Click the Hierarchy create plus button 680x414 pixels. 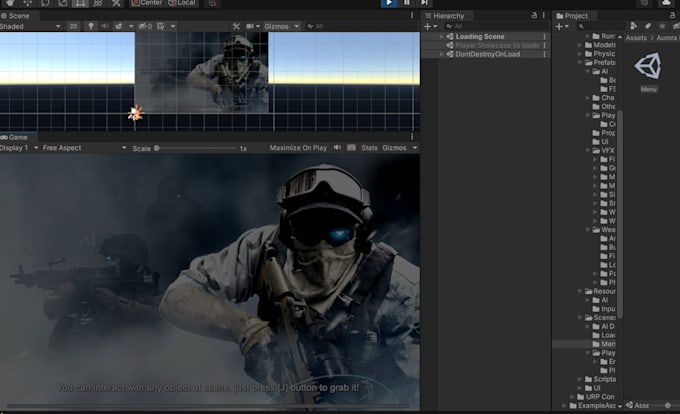pyautogui.click(x=431, y=26)
